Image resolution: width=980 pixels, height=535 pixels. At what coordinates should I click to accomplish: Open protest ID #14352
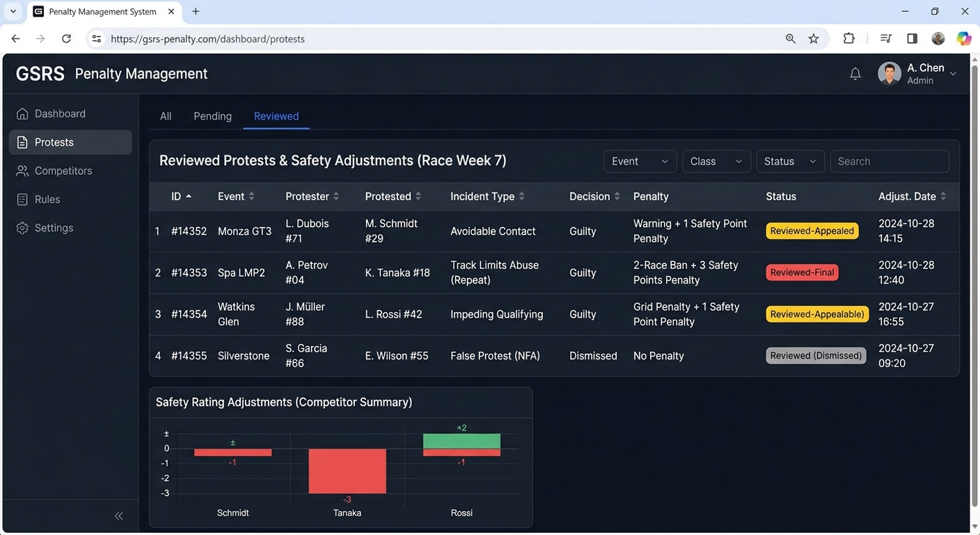pyautogui.click(x=189, y=231)
